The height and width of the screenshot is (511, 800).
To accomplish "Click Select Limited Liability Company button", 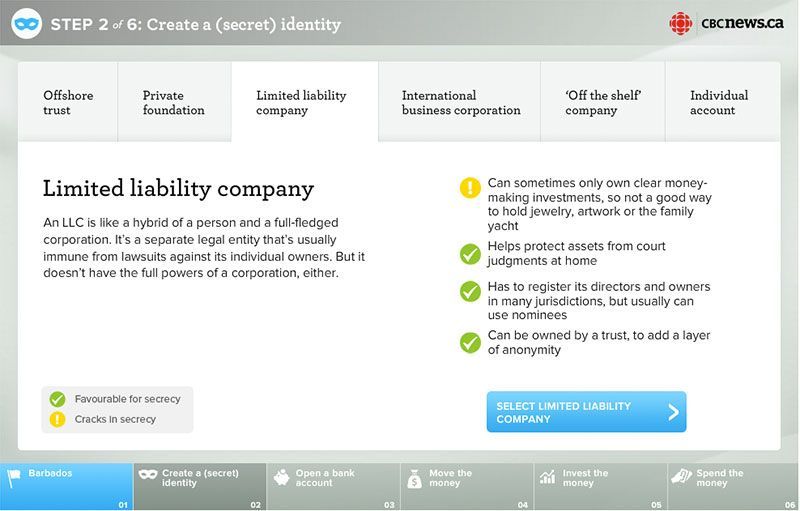I will point(586,412).
